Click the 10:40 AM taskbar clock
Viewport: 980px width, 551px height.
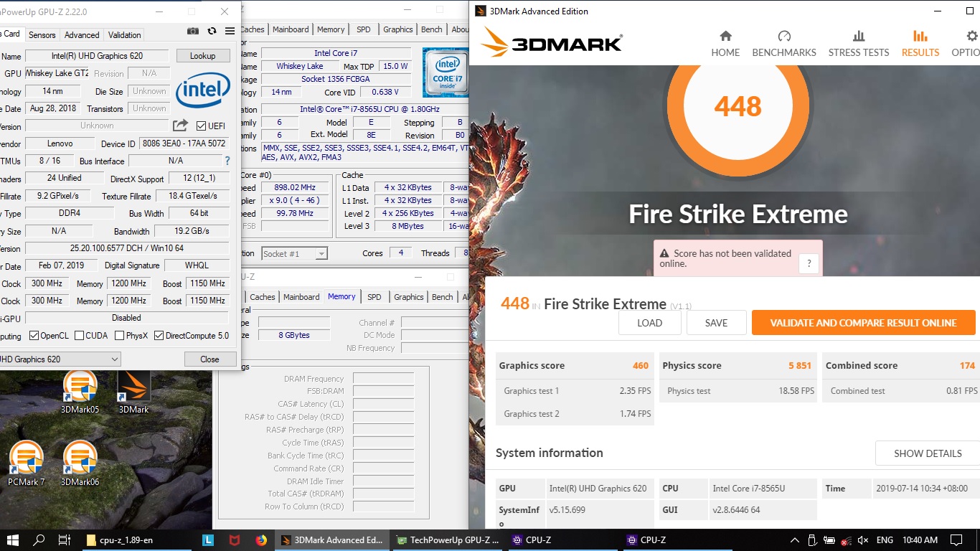[x=920, y=540]
